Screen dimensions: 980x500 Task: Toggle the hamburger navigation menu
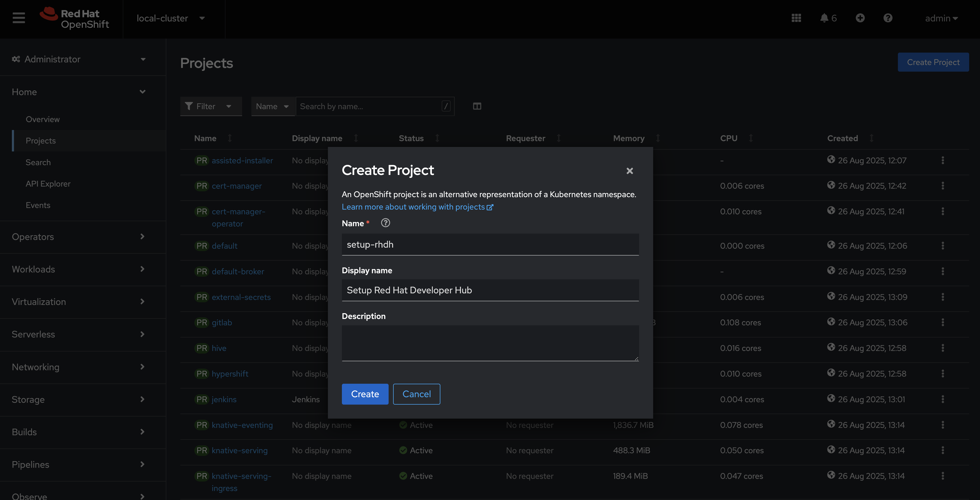(x=19, y=18)
